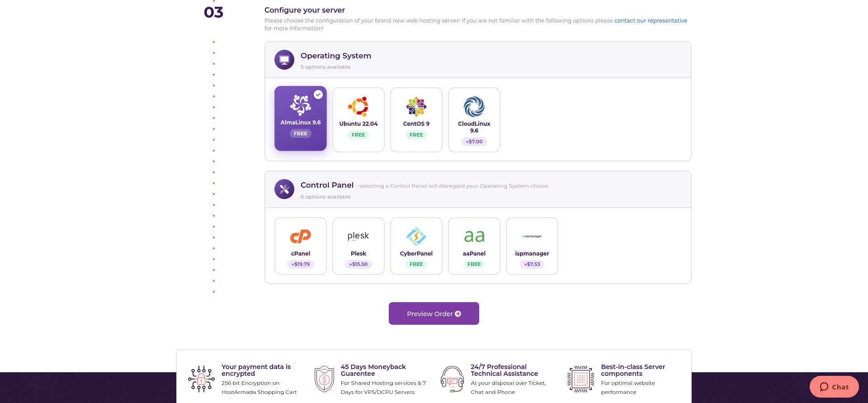Click the cPanel orange logo icon
Screen dimensions: 868x403
[301, 236]
